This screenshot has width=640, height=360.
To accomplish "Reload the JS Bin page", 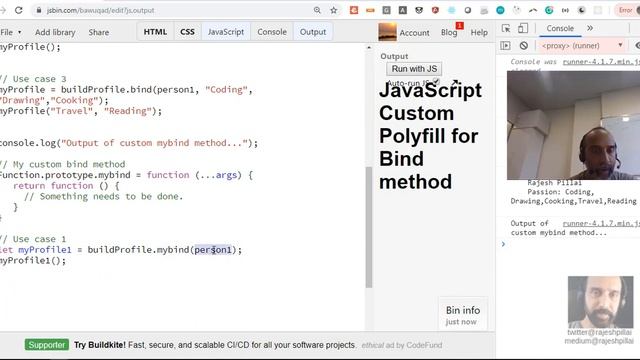I will click(x=18, y=10).
